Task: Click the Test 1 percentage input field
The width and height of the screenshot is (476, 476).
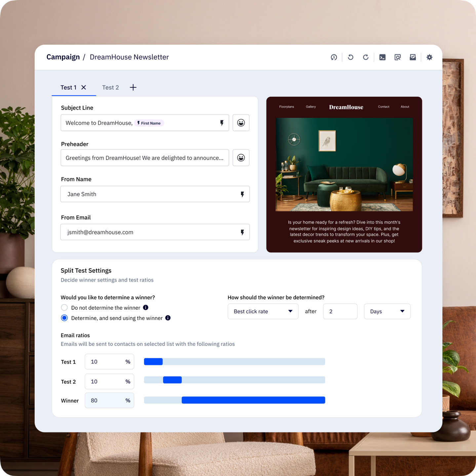Action: click(109, 361)
